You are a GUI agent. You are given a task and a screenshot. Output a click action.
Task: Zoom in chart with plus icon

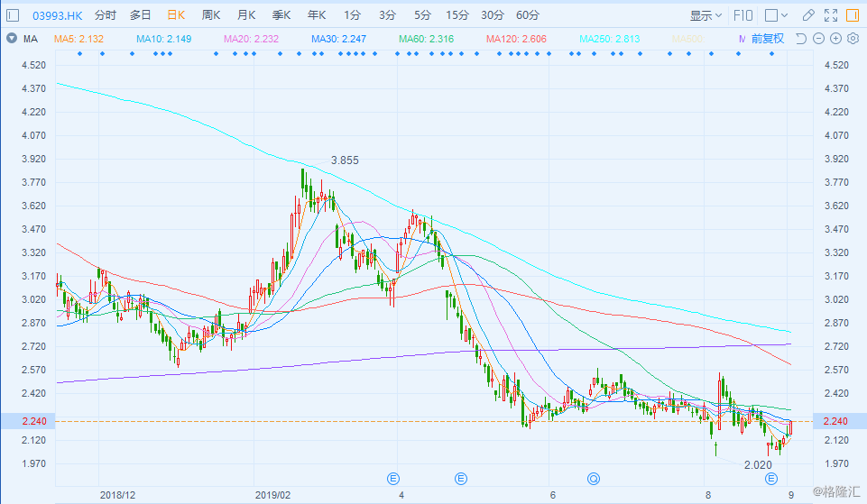pyautogui.click(x=835, y=39)
